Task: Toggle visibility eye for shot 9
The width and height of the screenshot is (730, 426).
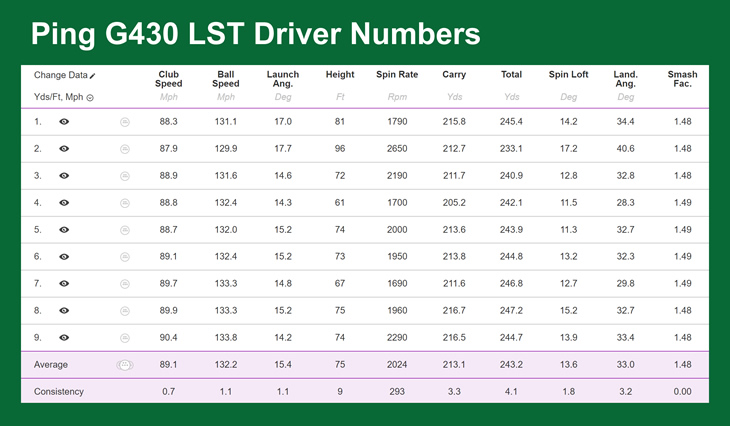Action: pyautogui.click(x=64, y=338)
